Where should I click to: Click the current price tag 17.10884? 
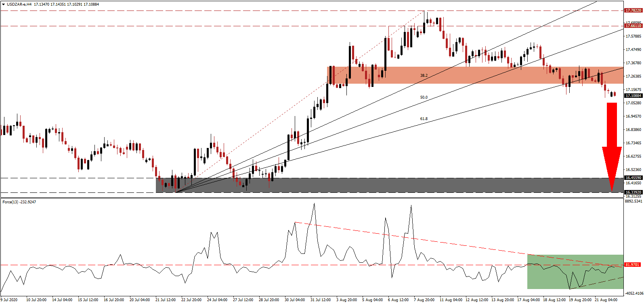pos(633,96)
